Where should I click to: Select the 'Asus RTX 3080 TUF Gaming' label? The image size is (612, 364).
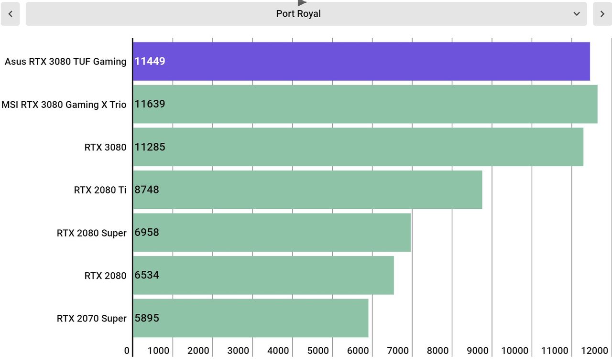[66, 62]
